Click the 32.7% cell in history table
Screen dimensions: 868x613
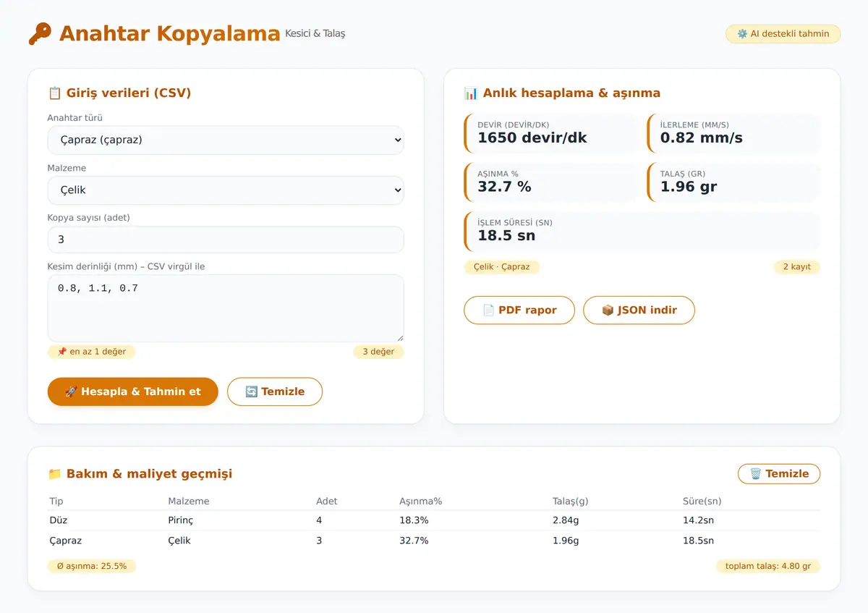coord(414,541)
